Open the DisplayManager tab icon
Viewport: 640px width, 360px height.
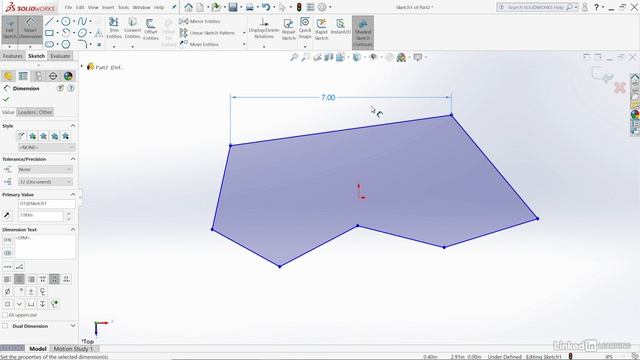tap(68, 76)
